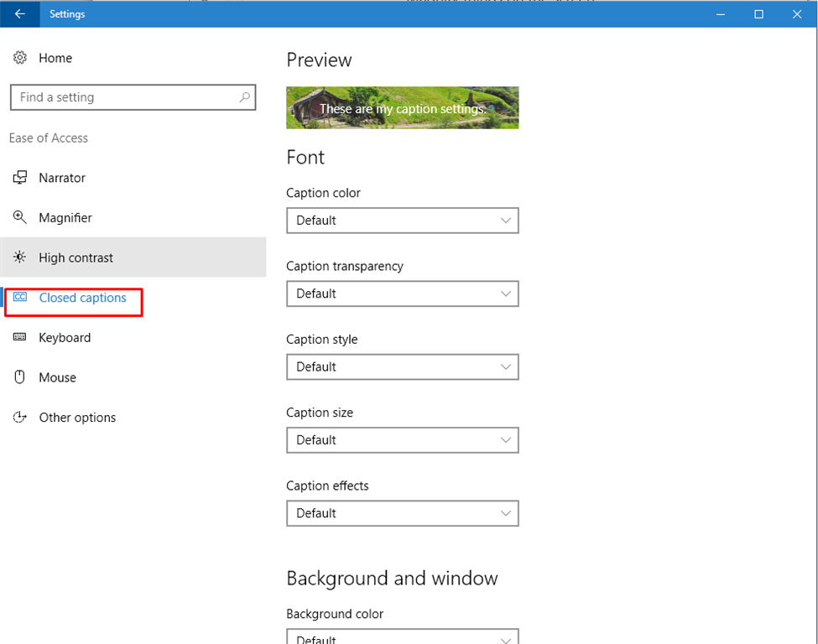Expand the Caption transparency dropdown
This screenshot has width=818, height=644.
pyautogui.click(x=402, y=293)
